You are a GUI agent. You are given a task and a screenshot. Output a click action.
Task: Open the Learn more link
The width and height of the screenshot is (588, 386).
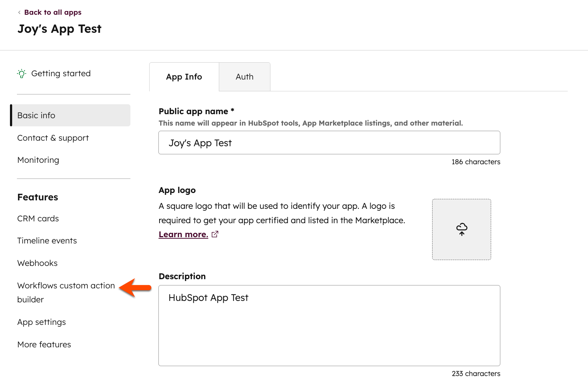183,235
